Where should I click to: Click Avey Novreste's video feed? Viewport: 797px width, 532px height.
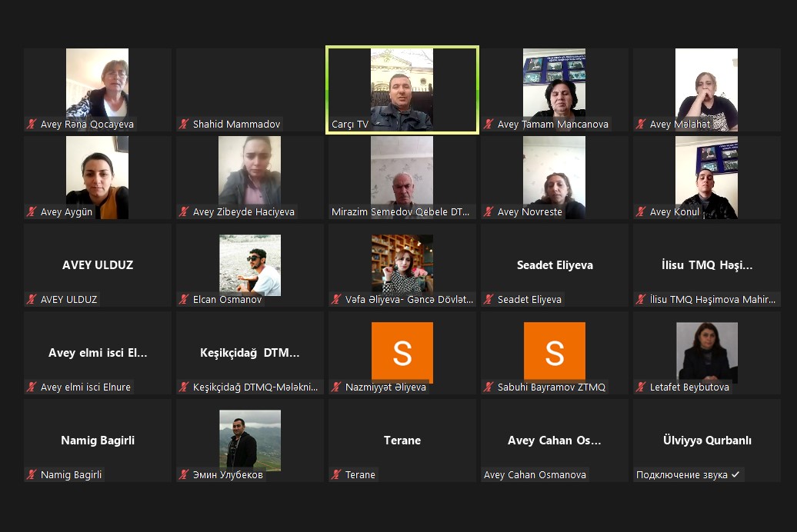click(554, 178)
